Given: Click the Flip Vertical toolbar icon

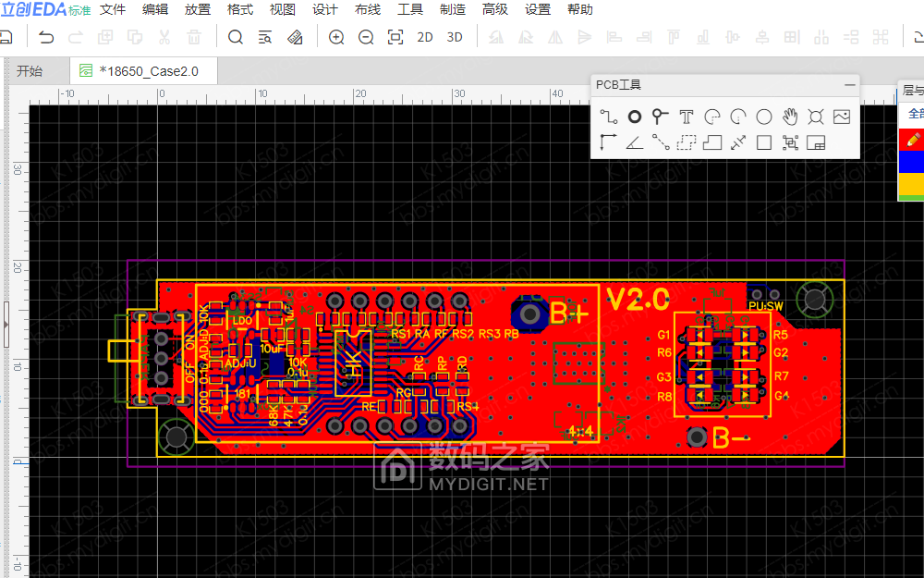Looking at the screenshot, I should [x=585, y=37].
